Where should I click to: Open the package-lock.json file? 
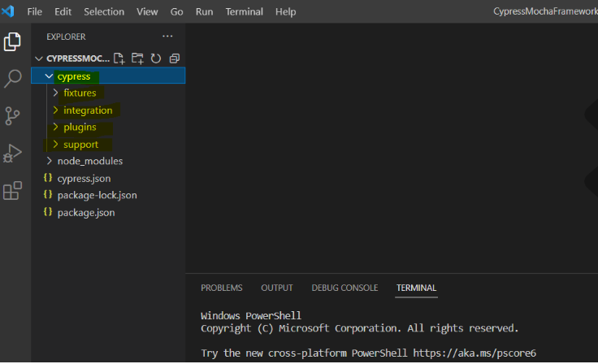click(97, 195)
